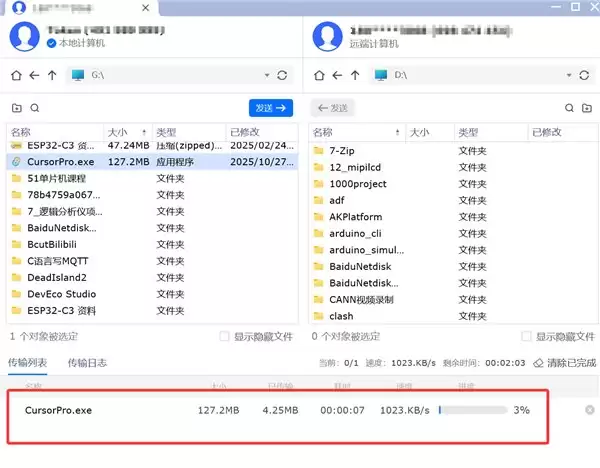Image resolution: width=600 pixels, height=468 pixels.
Task: Refresh the local G:\ folder listing
Action: point(282,75)
